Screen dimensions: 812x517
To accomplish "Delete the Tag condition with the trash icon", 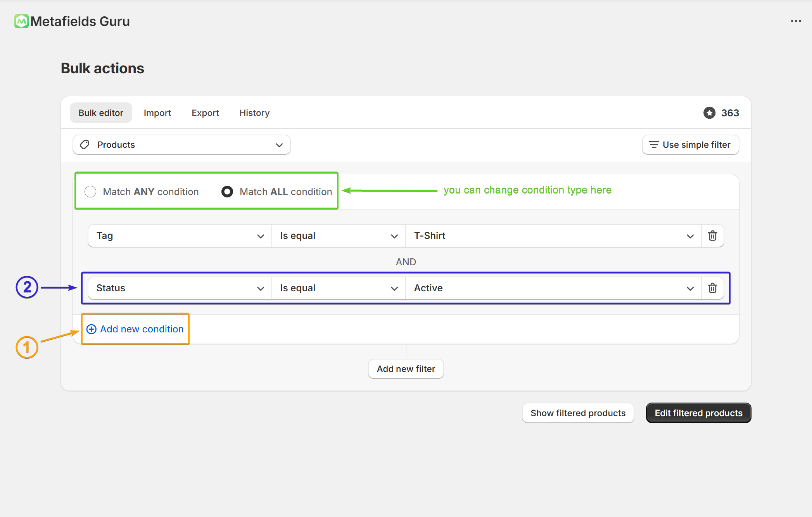I will click(x=712, y=236).
